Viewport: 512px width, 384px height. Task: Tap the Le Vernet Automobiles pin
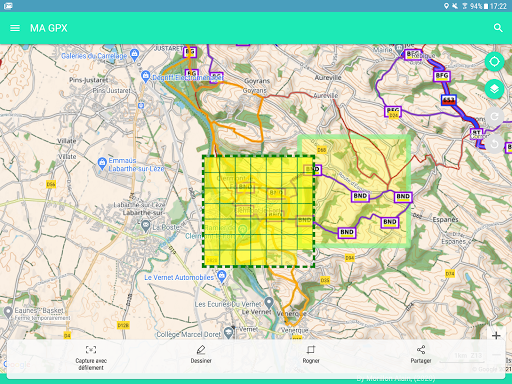(221, 276)
